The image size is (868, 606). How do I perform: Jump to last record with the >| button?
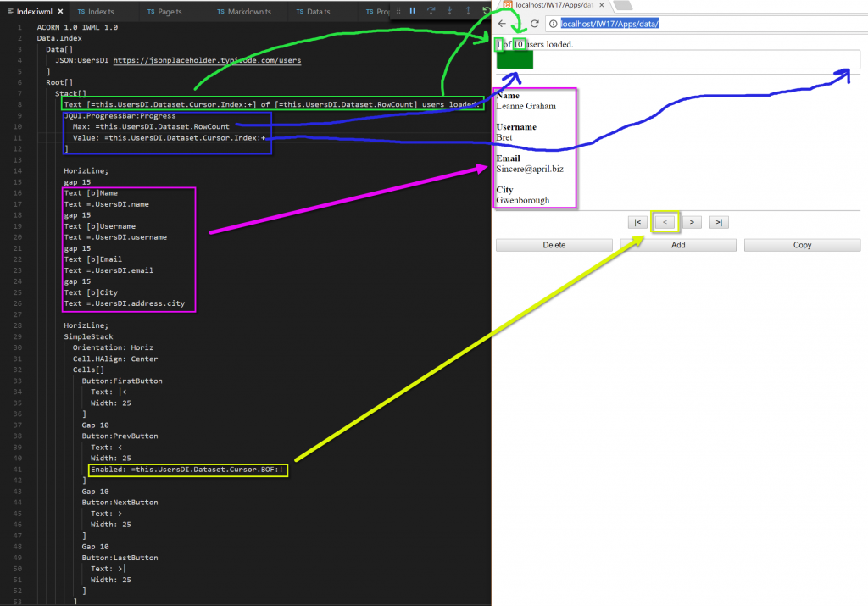click(x=718, y=221)
